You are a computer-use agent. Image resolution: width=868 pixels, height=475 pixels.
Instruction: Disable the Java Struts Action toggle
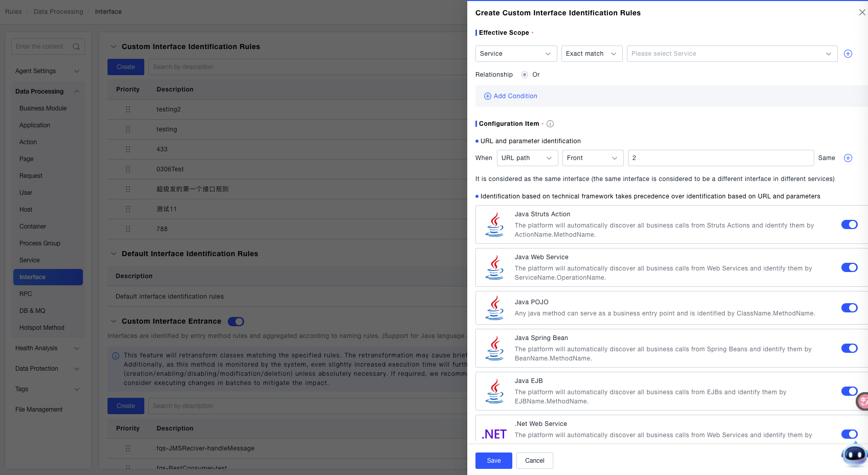click(x=849, y=224)
